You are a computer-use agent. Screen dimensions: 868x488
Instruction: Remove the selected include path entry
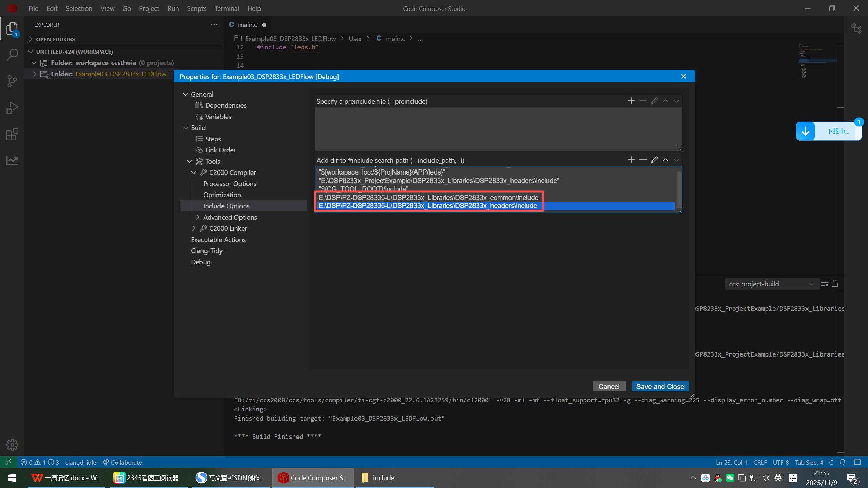point(643,160)
